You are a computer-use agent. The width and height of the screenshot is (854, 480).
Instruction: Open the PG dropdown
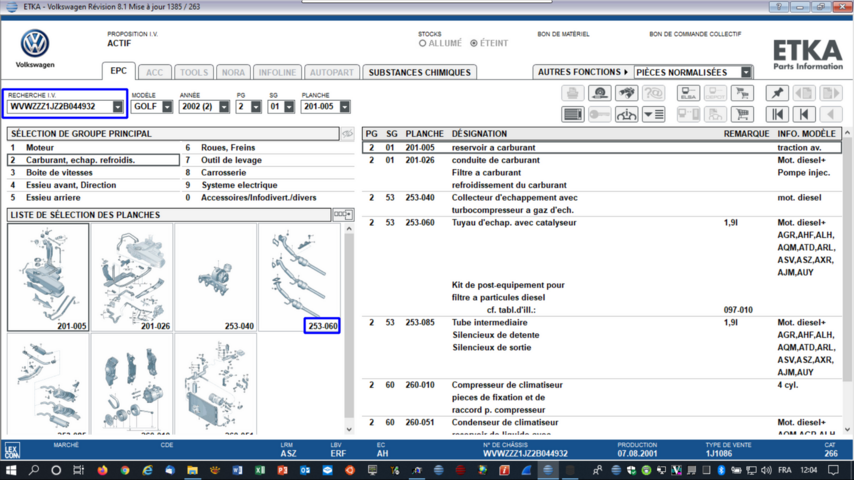pos(256,107)
